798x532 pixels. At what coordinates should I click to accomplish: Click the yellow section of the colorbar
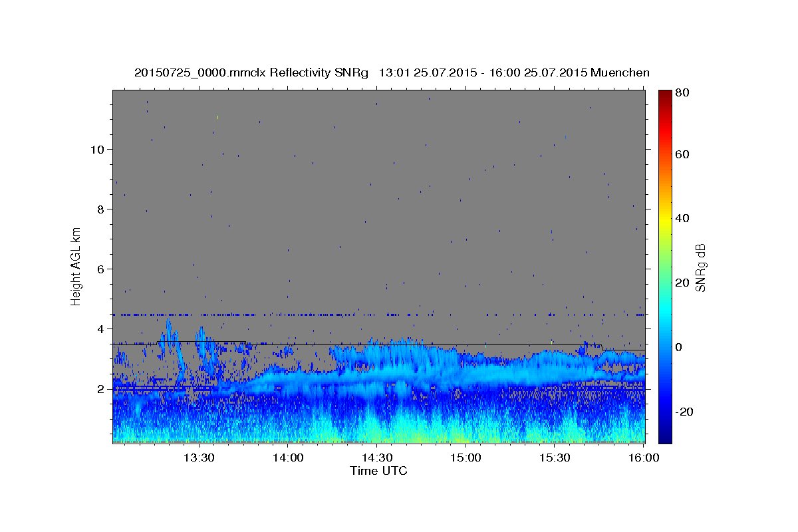(x=665, y=218)
